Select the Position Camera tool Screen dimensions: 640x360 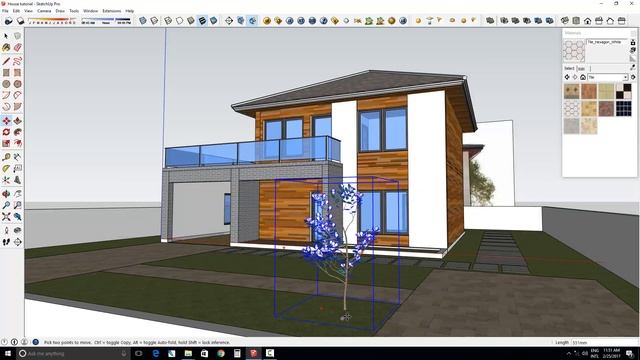coord(6,231)
